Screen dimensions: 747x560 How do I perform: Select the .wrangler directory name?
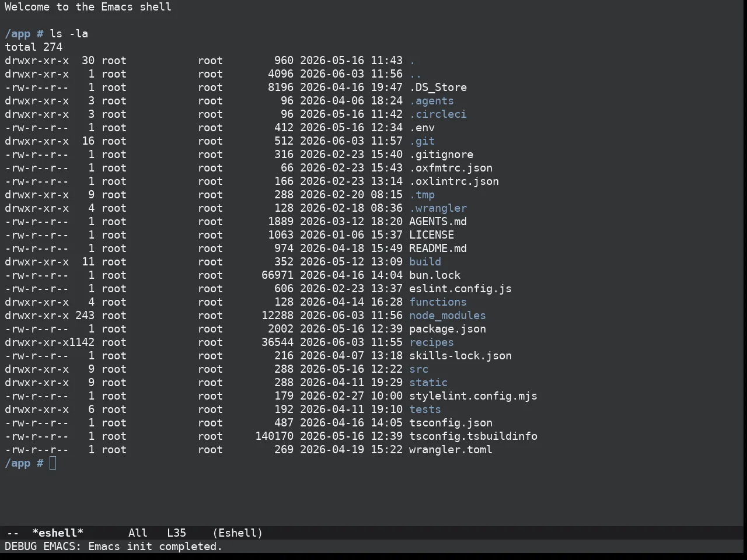tap(438, 208)
